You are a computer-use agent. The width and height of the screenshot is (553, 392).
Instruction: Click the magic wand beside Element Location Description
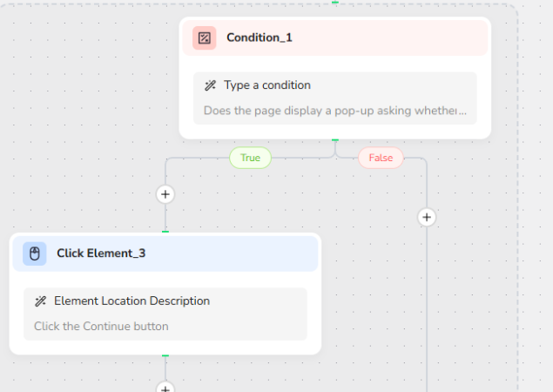(x=40, y=301)
